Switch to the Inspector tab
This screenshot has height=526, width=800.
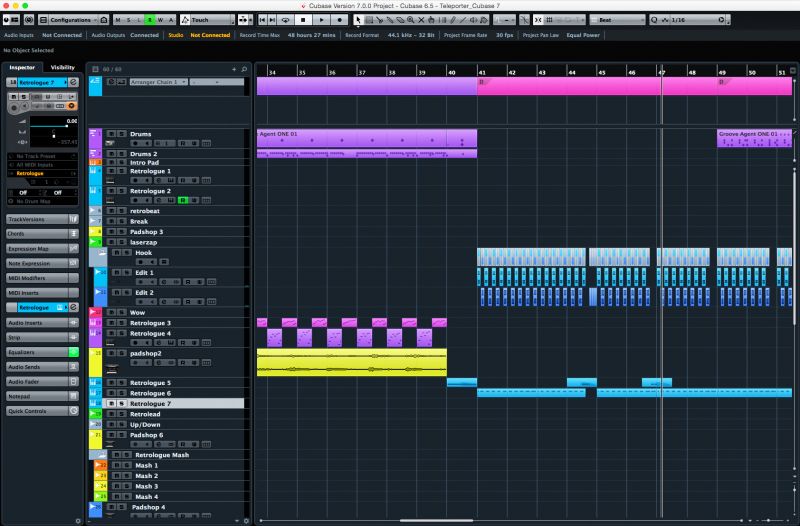pyautogui.click(x=22, y=67)
